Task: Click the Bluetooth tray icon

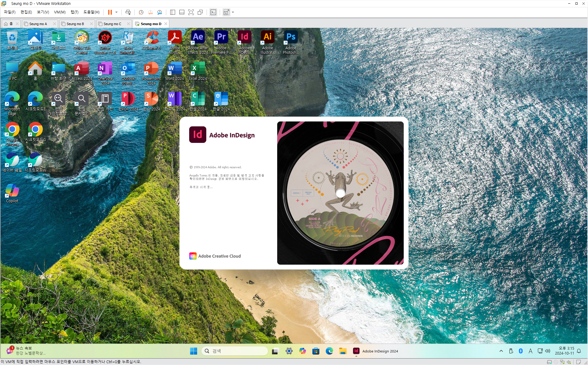Action: [521, 351]
